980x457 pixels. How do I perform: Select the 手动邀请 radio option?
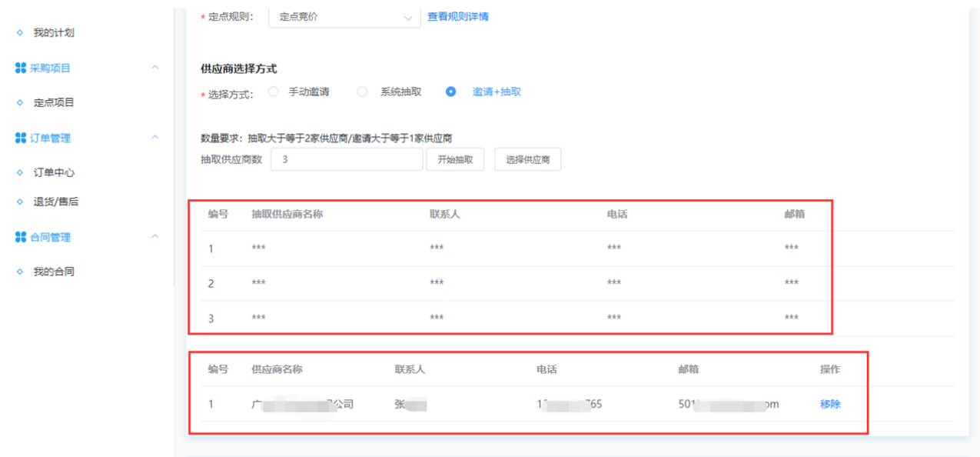pyautogui.click(x=274, y=92)
